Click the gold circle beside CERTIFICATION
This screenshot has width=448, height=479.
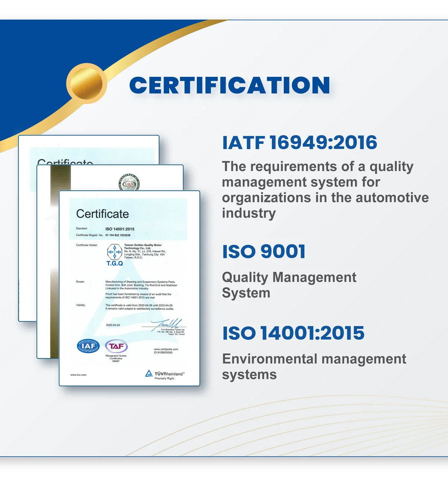[86, 83]
